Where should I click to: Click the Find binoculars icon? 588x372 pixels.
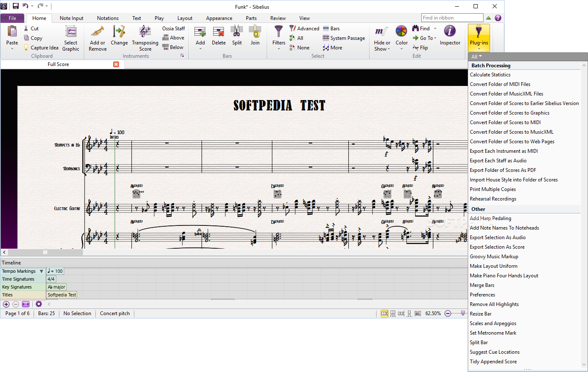coord(415,29)
